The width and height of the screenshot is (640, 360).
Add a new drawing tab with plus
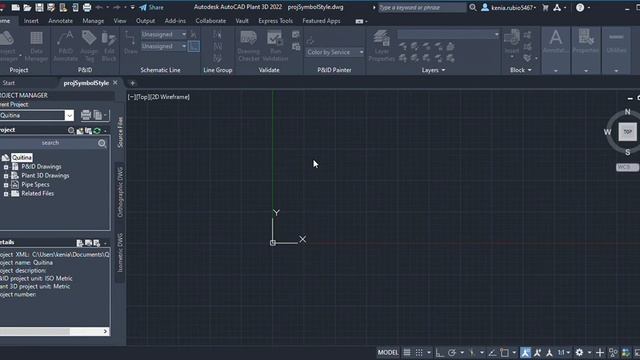click(x=133, y=83)
